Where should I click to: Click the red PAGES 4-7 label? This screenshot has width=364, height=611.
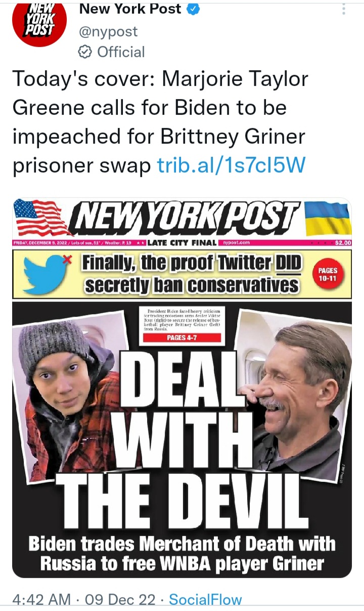click(x=182, y=338)
